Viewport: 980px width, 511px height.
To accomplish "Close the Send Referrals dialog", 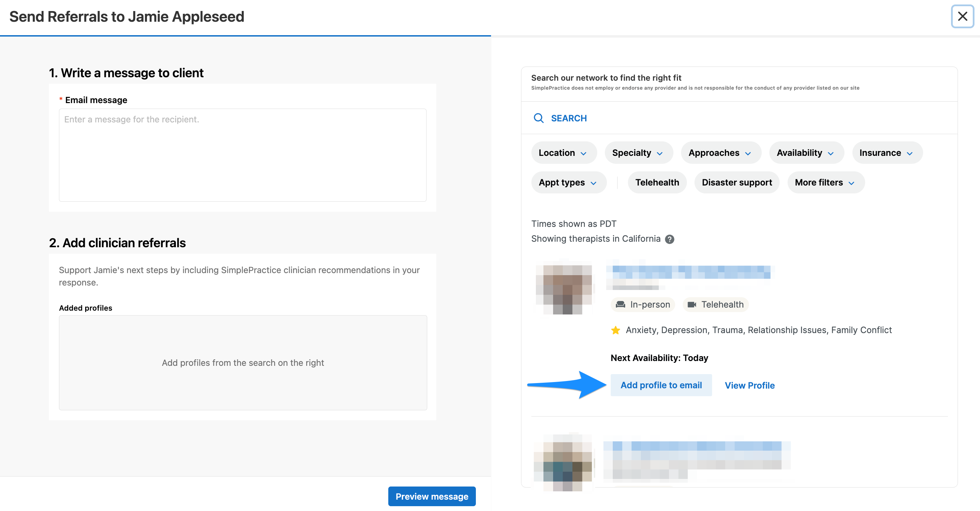I will 962,16.
